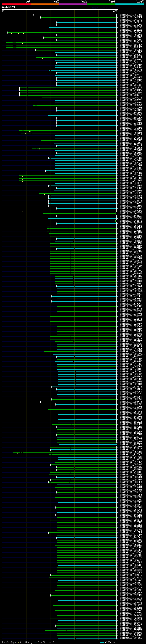Image resolution: width=146 pixels, height=644 pixels.
Task: Click label UniRef100_Q98FJ4
Action: pyautogui.click(x=131, y=402)
